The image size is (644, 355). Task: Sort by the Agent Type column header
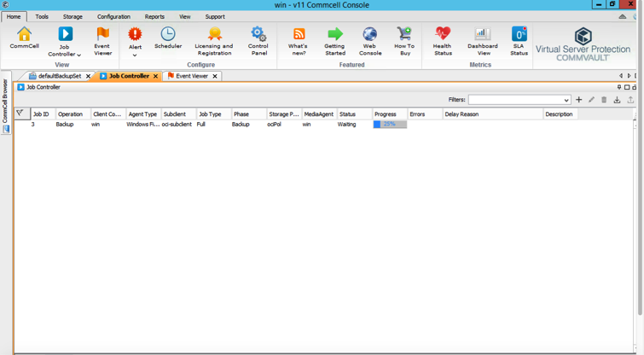click(143, 114)
